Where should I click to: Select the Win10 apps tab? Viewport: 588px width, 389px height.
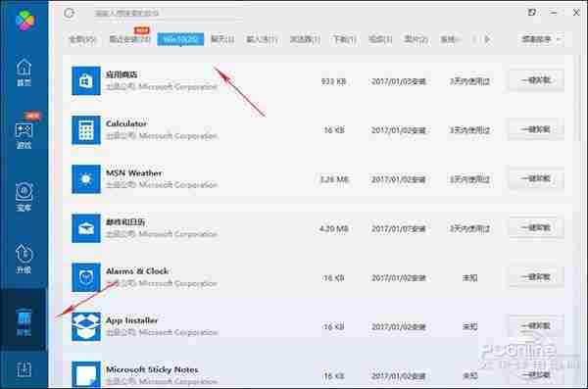(180, 39)
